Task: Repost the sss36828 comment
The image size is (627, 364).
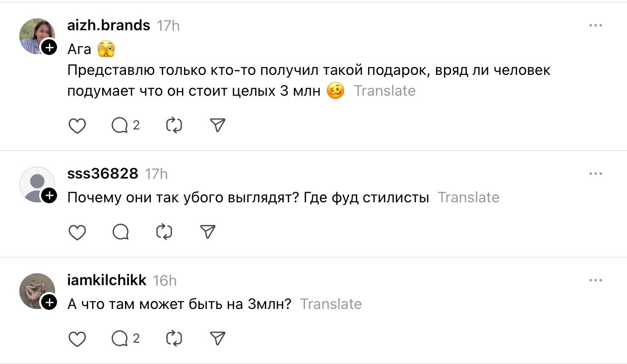Action: pos(164,232)
